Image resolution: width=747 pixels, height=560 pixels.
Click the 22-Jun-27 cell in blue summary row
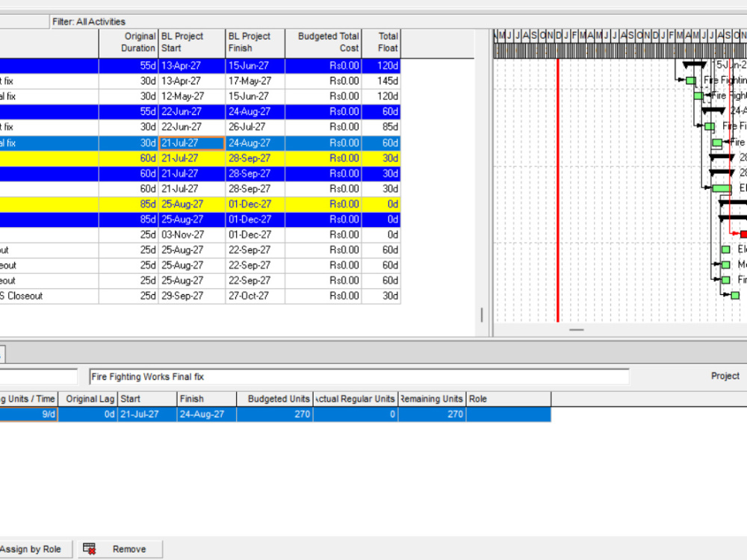[x=191, y=111]
